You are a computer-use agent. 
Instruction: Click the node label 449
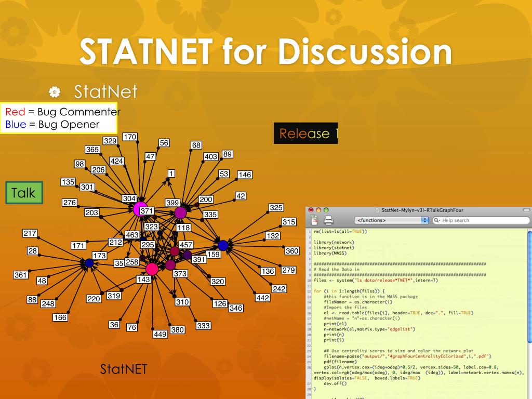[160, 334]
